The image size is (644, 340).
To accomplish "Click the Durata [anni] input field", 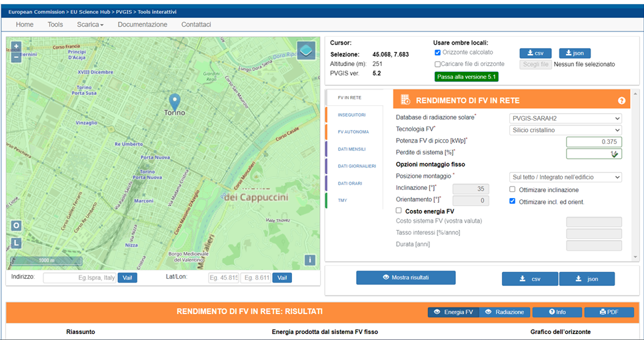I will pyautogui.click(x=594, y=245).
